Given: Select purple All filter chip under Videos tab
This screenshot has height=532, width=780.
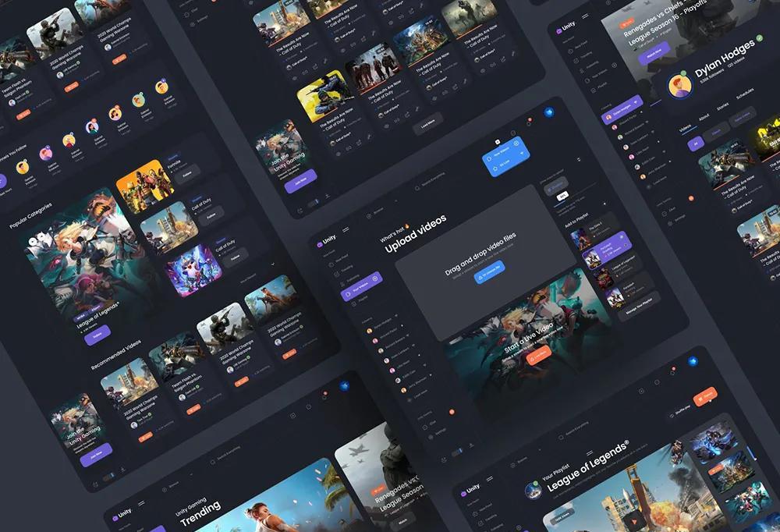Looking at the screenshot, I should (696, 144).
